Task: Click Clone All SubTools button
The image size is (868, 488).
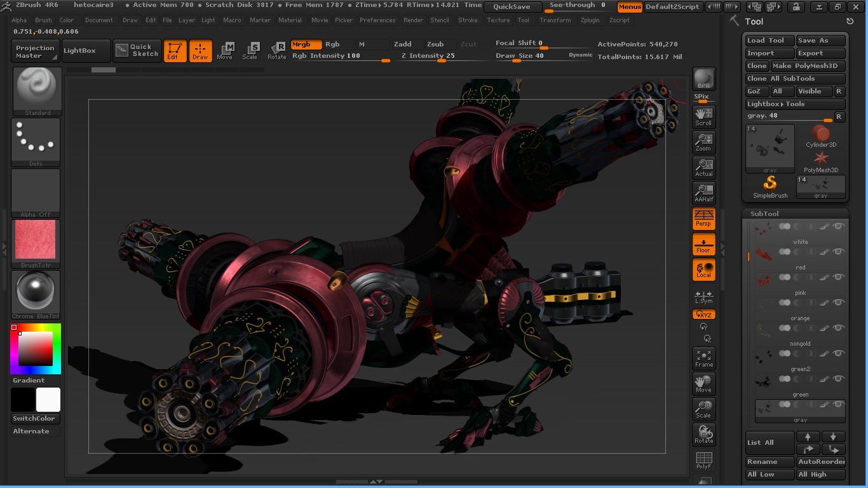Action: click(796, 79)
